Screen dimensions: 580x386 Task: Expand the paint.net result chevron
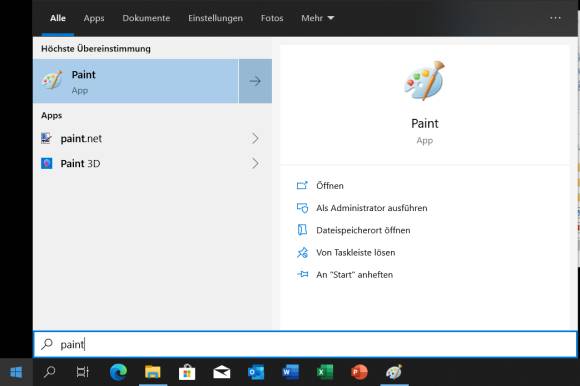pyautogui.click(x=255, y=138)
